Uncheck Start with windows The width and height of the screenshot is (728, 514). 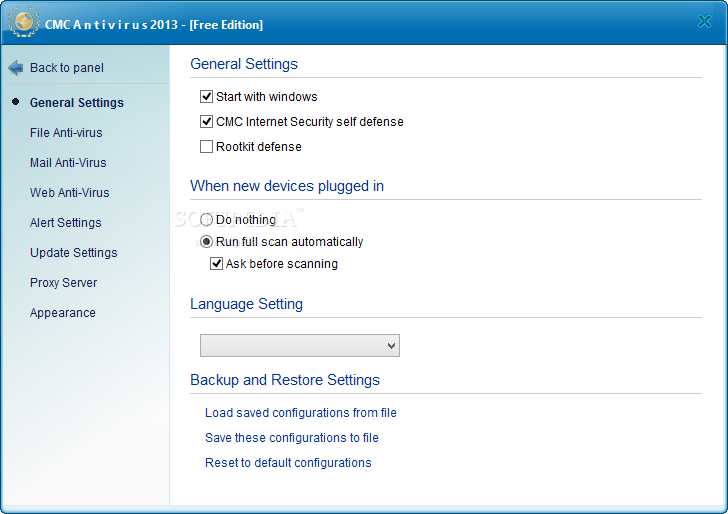206,97
